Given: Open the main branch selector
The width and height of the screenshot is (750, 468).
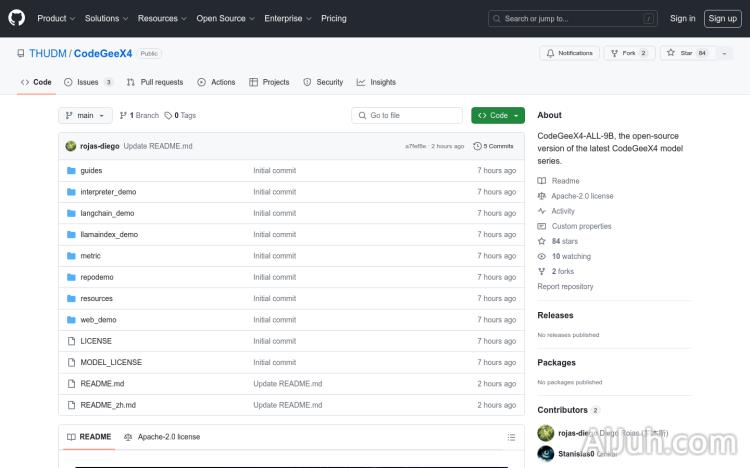Looking at the screenshot, I should [79, 115].
